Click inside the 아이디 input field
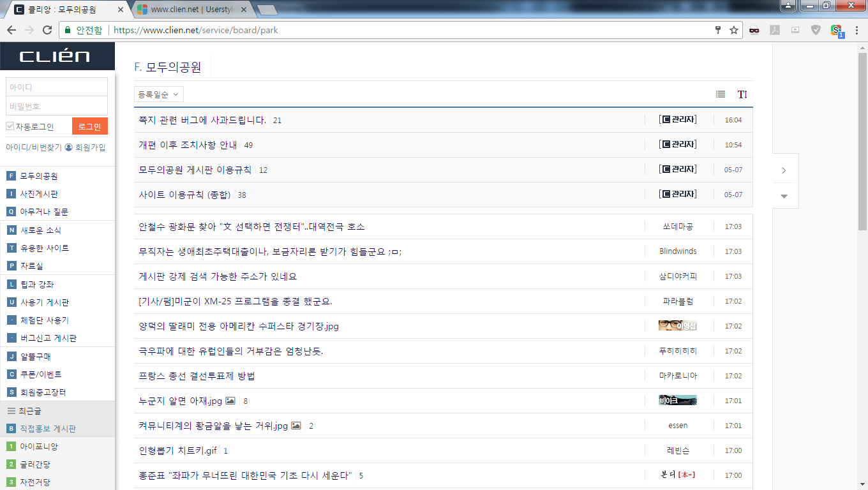This screenshot has height=490, width=868. coord(56,86)
